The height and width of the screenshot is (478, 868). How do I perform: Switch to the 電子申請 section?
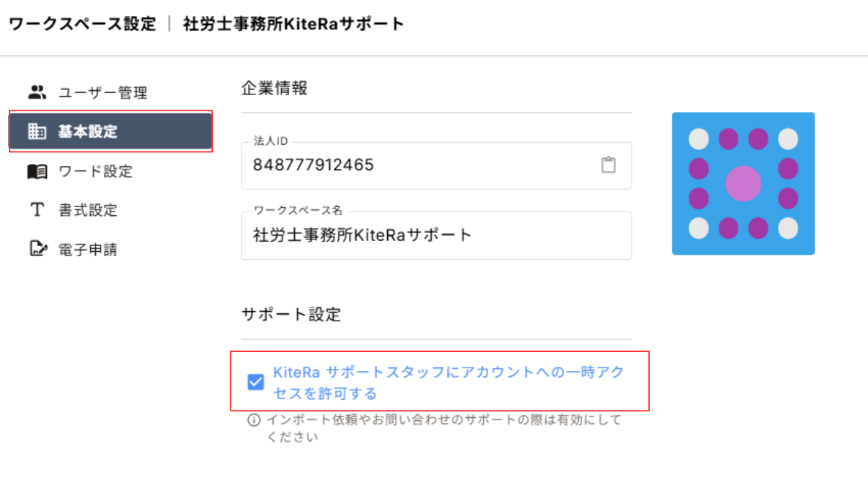click(x=88, y=250)
